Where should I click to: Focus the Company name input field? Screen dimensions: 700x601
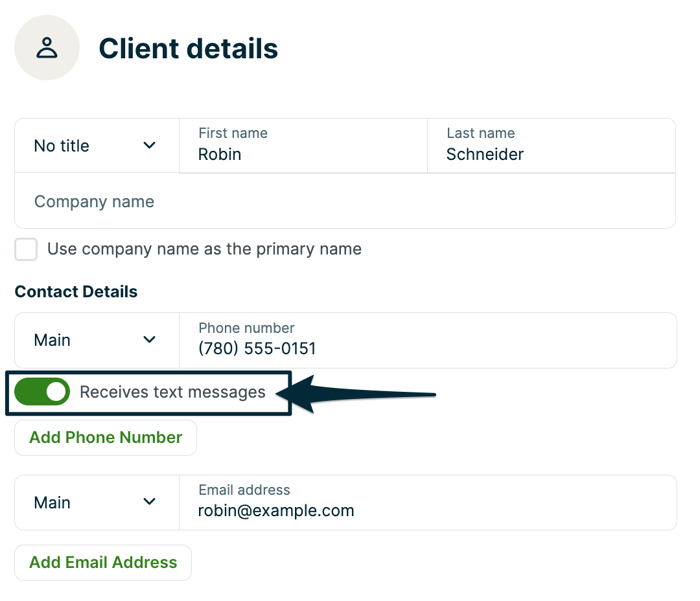coord(345,201)
